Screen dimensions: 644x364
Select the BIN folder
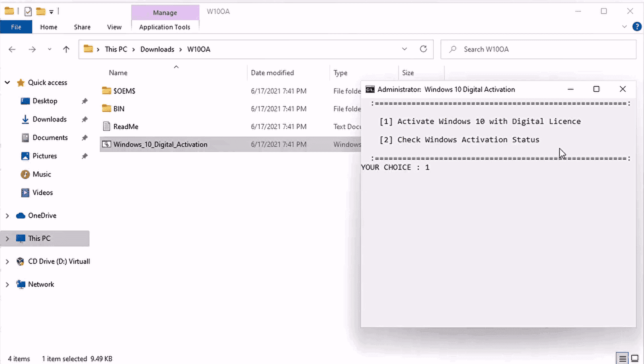(119, 109)
